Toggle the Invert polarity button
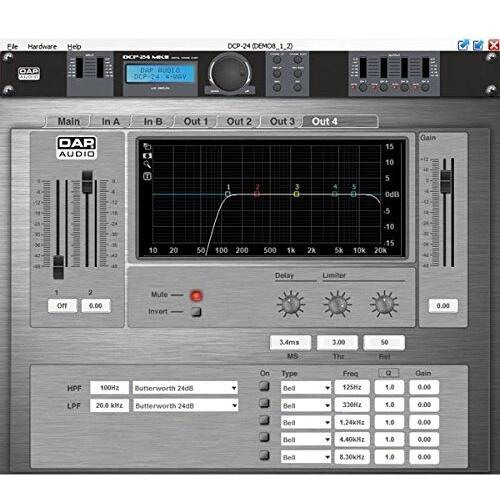The width and height of the screenshot is (500, 500). pyautogui.click(x=196, y=312)
